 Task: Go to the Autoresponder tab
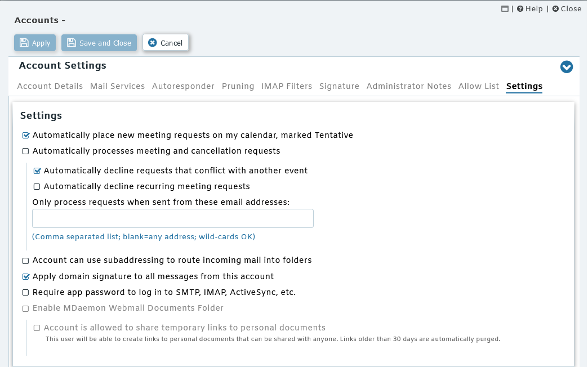click(x=183, y=86)
